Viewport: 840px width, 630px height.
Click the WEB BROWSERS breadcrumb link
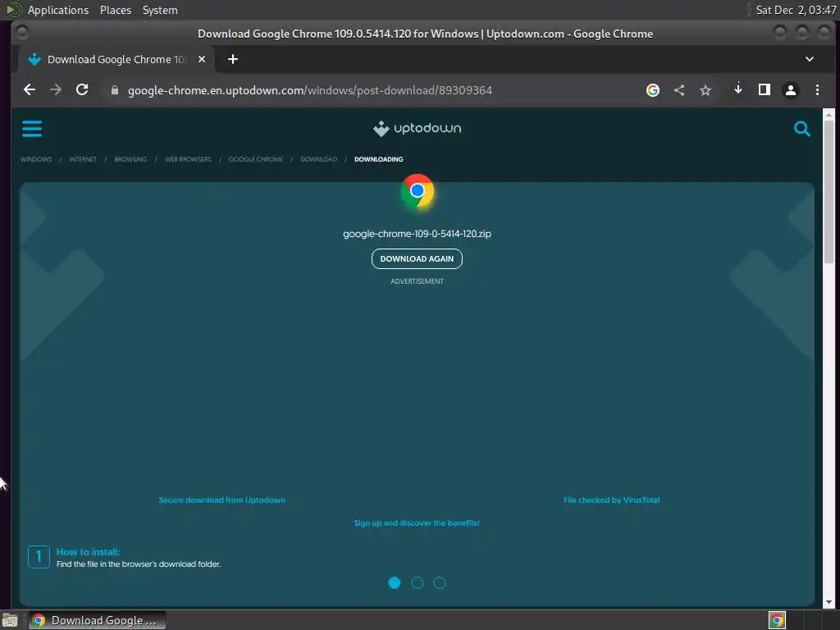click(188, 159)
